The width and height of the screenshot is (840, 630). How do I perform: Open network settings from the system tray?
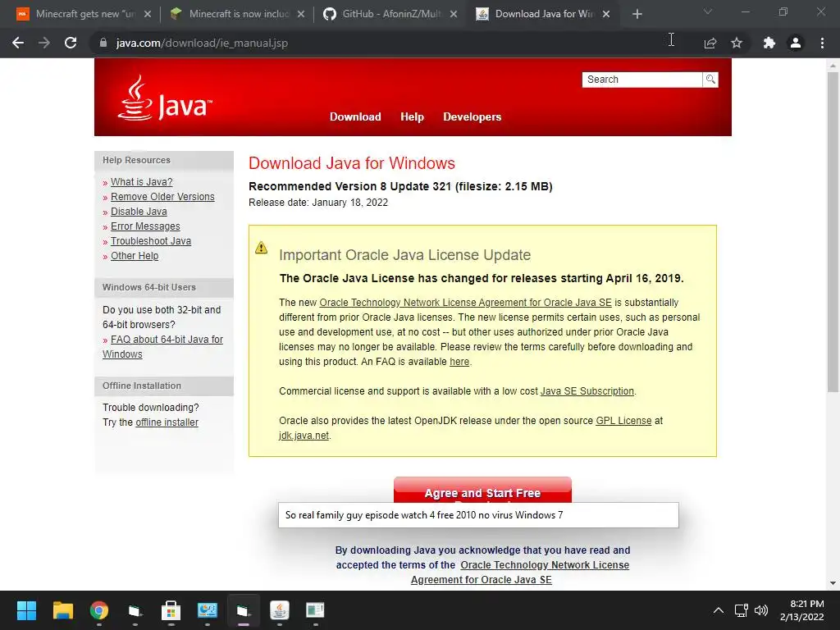pyautogui.click(x=741, y=610)
